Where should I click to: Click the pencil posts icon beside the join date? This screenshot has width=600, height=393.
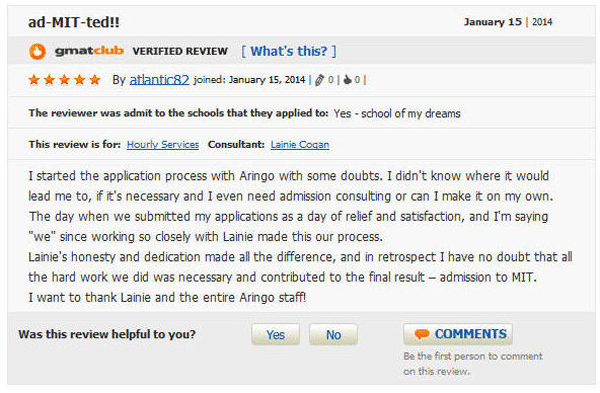pyautogui.click(x=320, y=80)
